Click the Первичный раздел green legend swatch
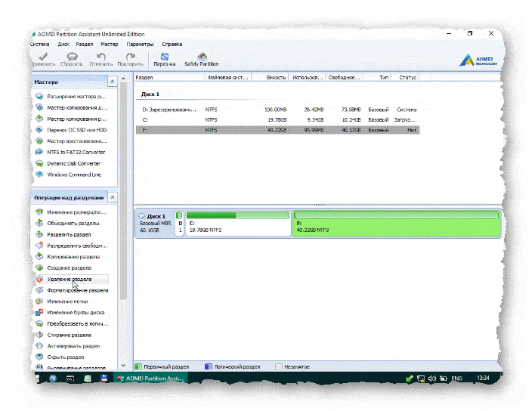Image resolution: width=532 pixels, height=411 pixels. click(138, 366)
